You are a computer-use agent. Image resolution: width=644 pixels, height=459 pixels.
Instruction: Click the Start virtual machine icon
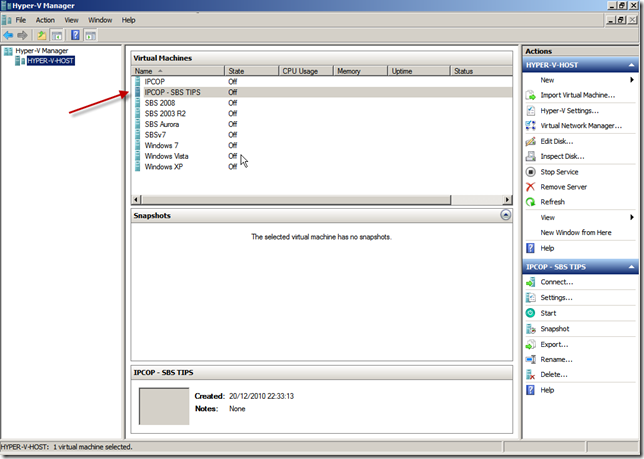(x=532, y=313)
